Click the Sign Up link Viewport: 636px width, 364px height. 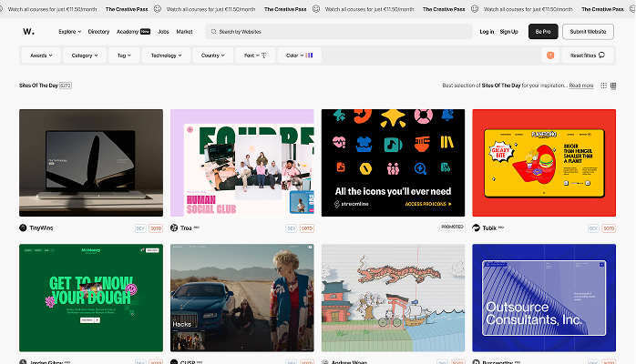point(508,32)
